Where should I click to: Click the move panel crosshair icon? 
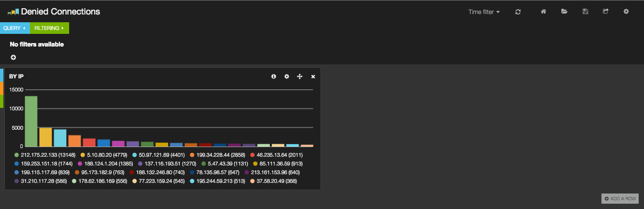(x=300, y=76)
